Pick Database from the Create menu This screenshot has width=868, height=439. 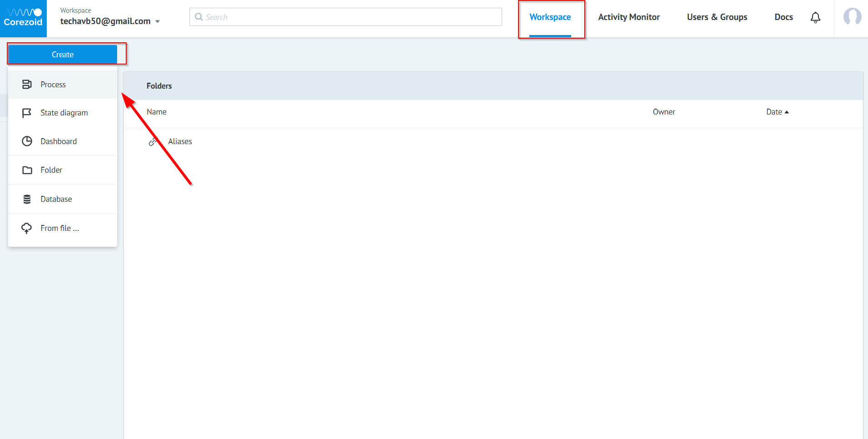pos(63,199)
